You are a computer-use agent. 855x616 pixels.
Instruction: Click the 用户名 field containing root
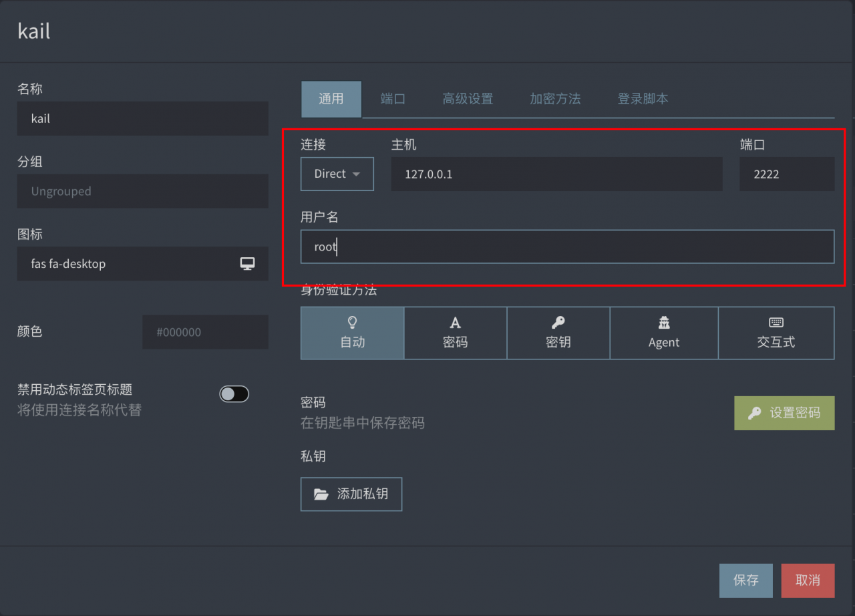568,247
